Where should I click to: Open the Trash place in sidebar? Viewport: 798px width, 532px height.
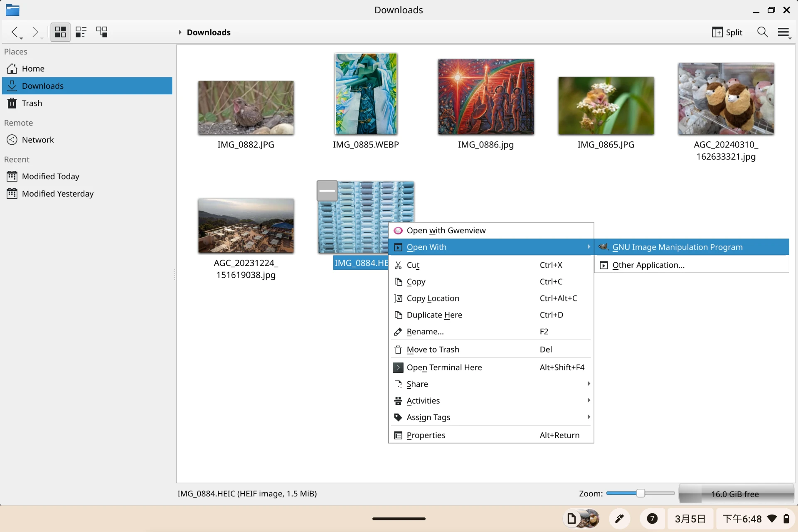32,103
